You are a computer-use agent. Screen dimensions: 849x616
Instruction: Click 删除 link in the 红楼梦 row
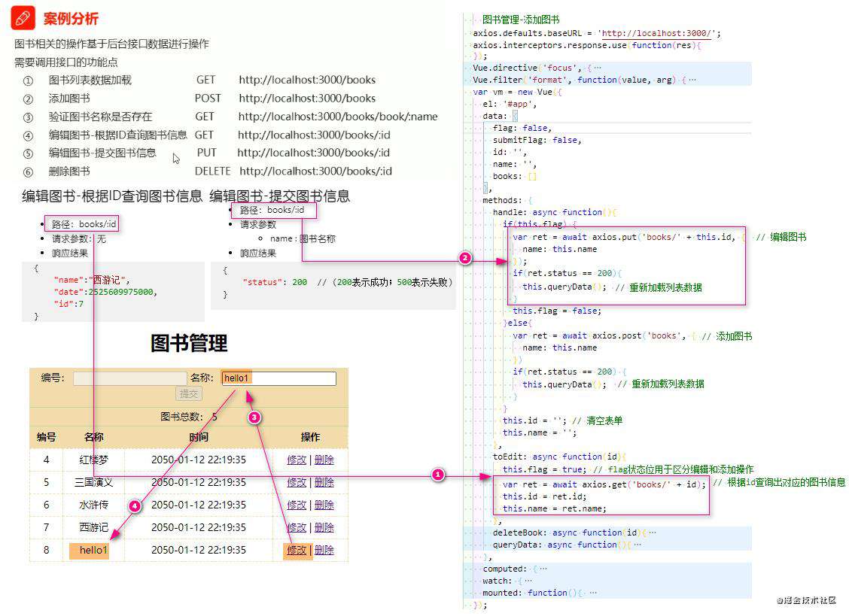point(324,460)
